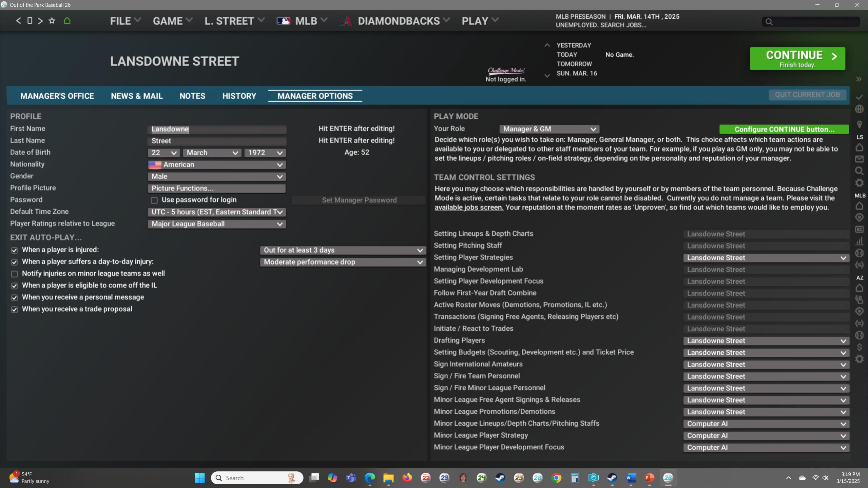The image size is (868, 488).
Task: Click the home icon under AZ in sidebar
Action: point(859,288)
